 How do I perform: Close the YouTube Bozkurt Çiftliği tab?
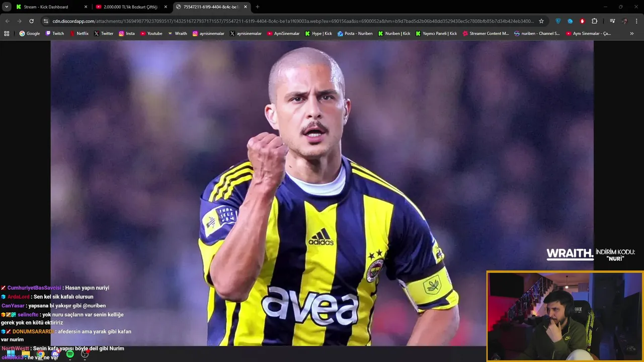pos(166,7)
